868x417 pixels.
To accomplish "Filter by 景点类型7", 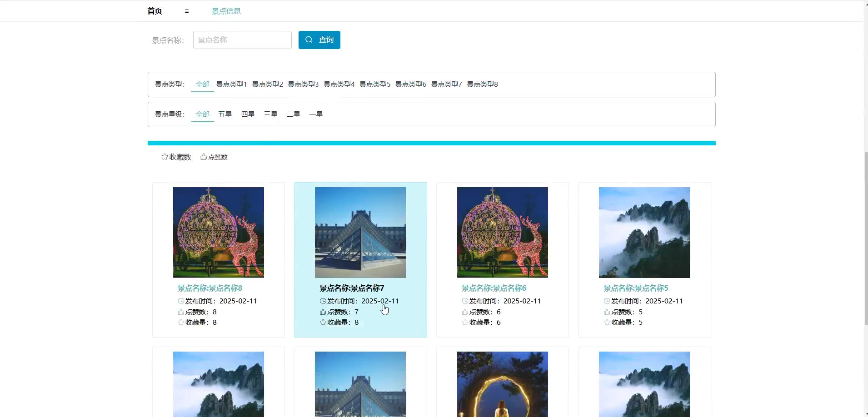I will (x=446, y=84).
